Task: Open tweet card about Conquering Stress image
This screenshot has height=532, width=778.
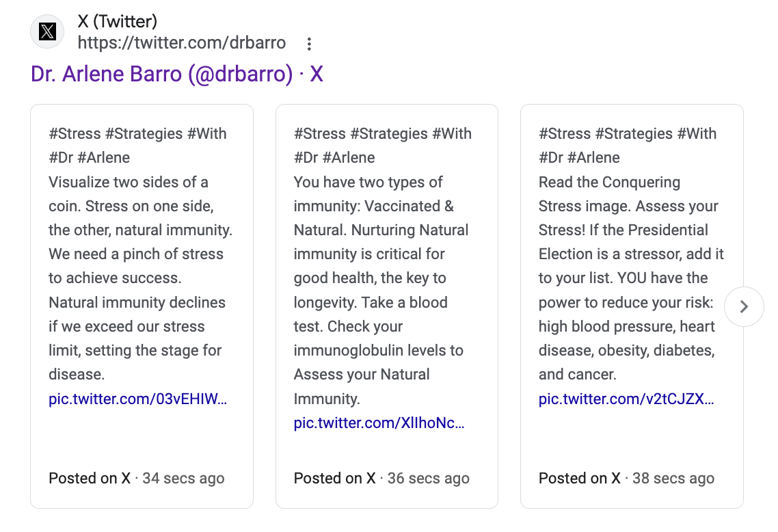Action: tap(632, 306)
